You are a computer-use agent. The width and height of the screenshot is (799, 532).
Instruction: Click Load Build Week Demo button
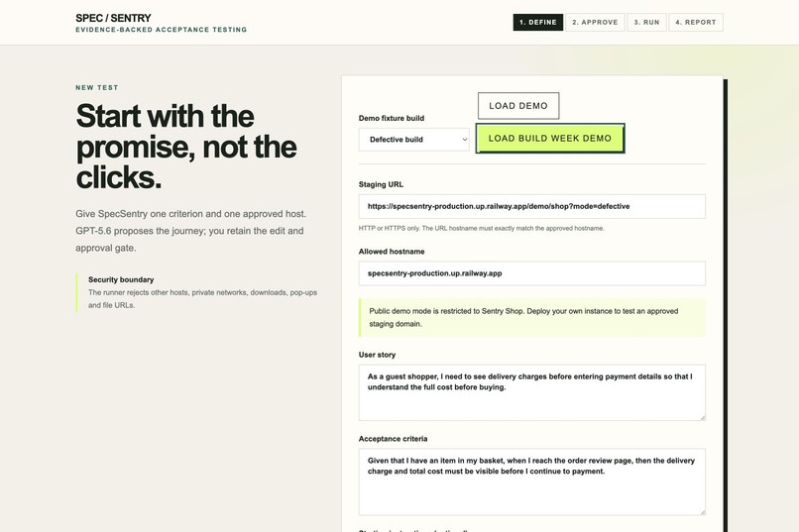550,138
